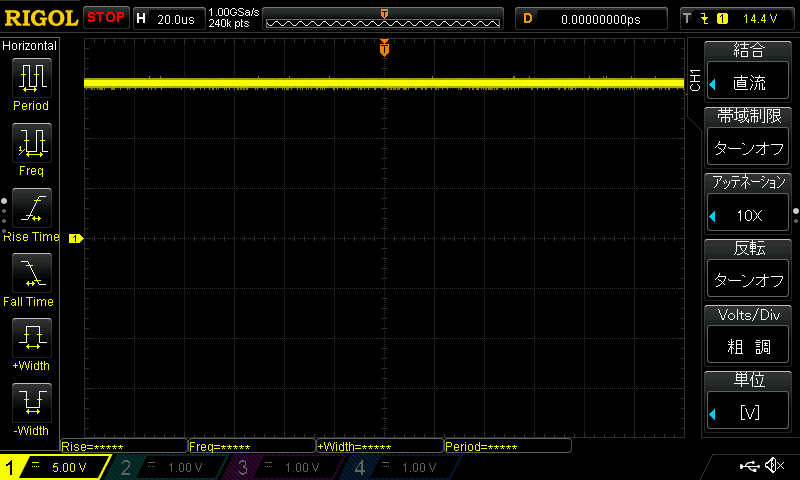The width and height of the screenshot is (800, 480).
Task: Select the Period measurement icon
Action: pos(32,78)
